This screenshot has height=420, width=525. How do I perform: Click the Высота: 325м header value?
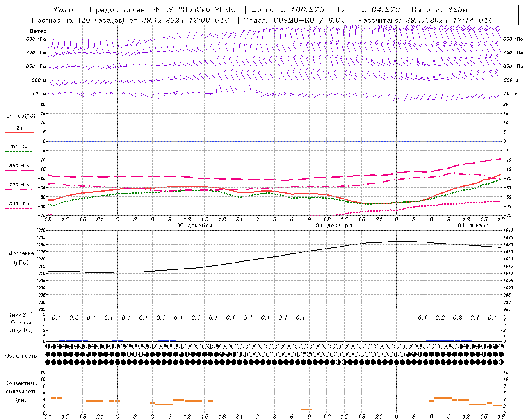click(439, 10)
